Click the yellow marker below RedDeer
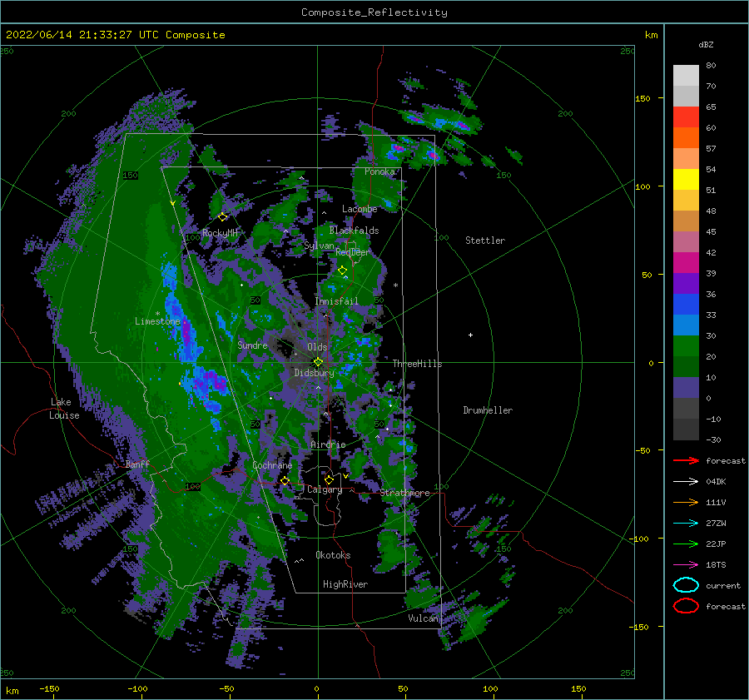The height and width of the screenshot is (700, 749). pos(343,271)
